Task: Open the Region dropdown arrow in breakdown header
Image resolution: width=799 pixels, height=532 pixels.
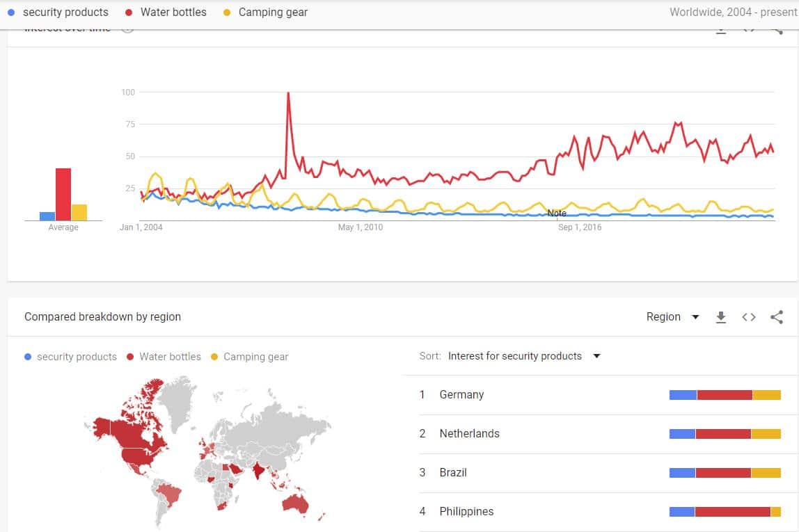Action: click(695, 316)
